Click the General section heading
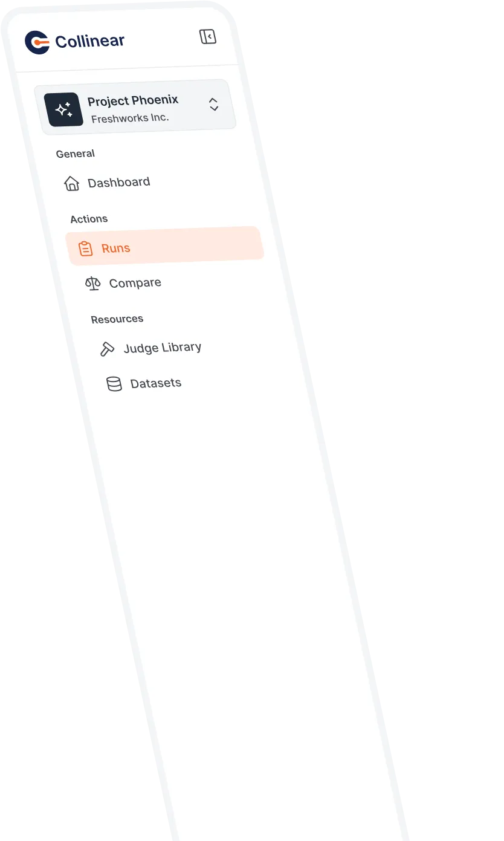 click(x=76, y=154)
